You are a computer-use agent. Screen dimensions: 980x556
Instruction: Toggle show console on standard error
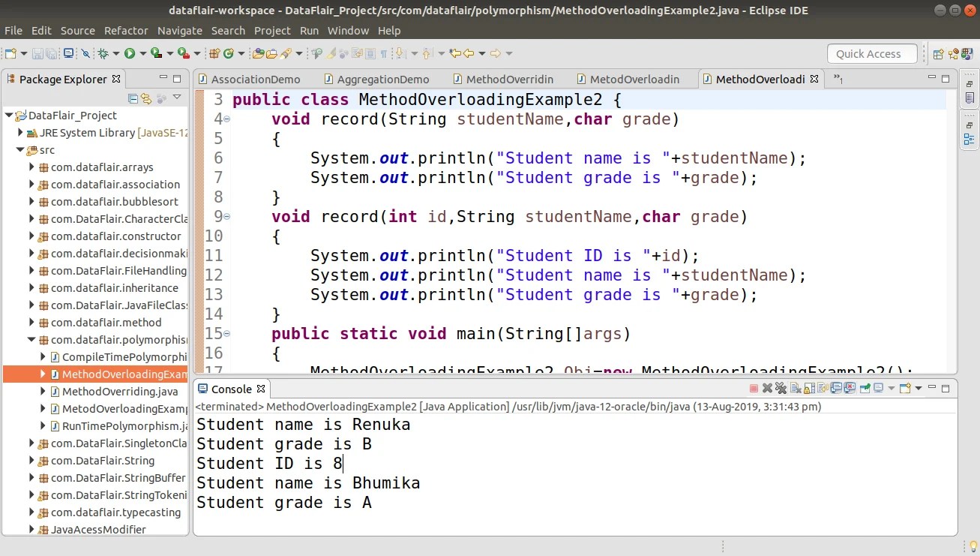click(850, 388)
